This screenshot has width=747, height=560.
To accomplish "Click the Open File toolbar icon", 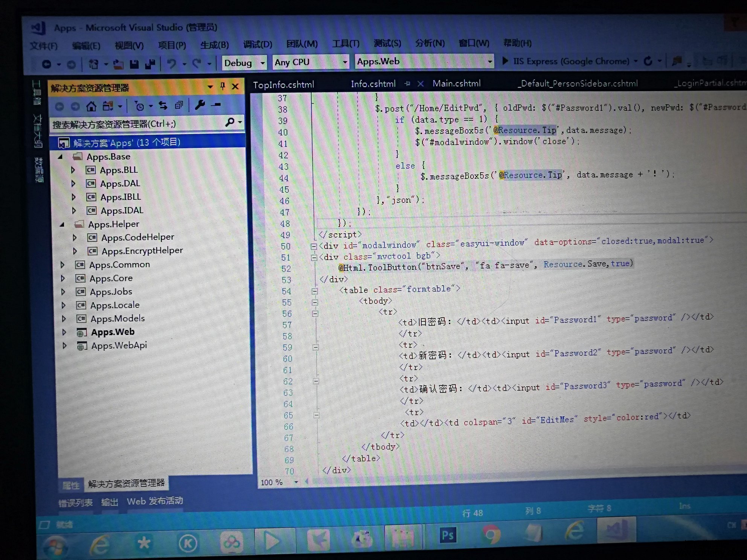I will point(118,64).
